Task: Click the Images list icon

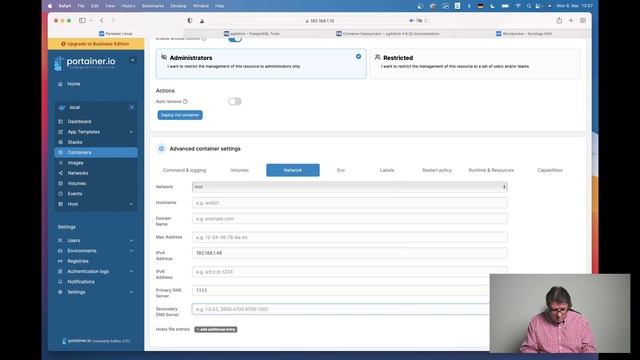Action: (60, 163)
